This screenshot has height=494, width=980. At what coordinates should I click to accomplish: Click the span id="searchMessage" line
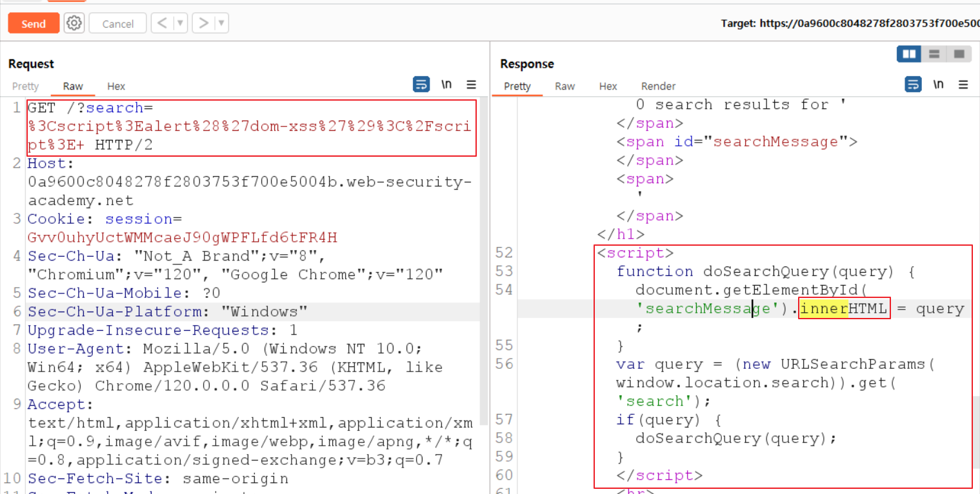pyautogui.click(x=737, y=142)
